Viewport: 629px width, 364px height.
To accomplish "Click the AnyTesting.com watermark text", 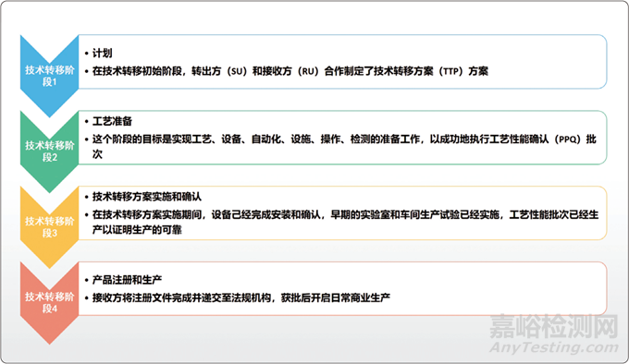I will 554,347.
